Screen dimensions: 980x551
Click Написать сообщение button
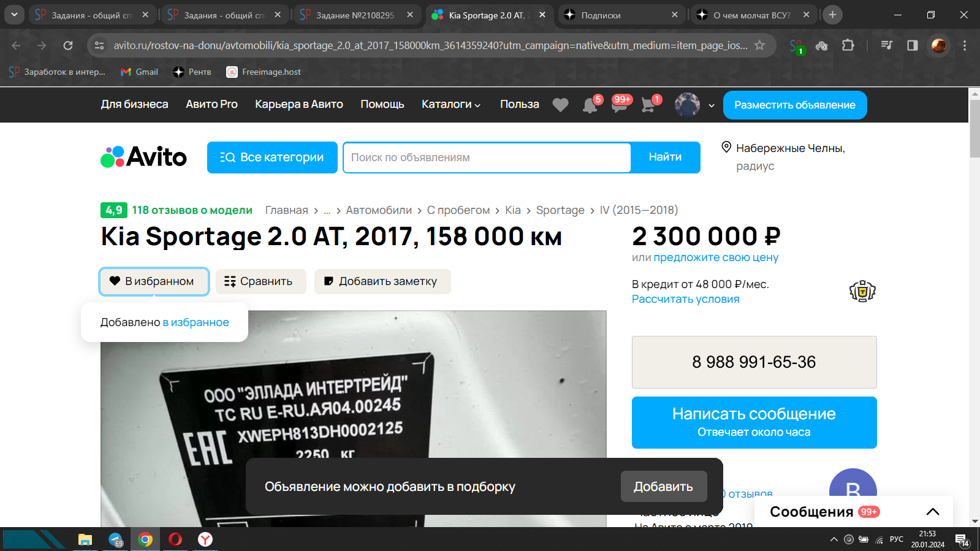click(754, 422)
